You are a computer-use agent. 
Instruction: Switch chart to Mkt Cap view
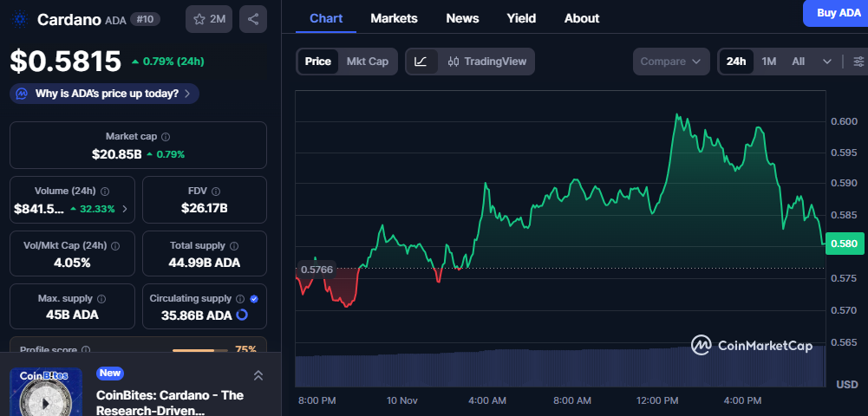click(x=367, y=62)
